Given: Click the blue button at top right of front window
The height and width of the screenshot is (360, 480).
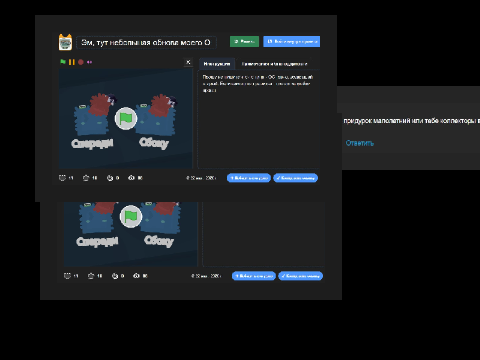Looking at the screenshot, I should coord(292,42).
